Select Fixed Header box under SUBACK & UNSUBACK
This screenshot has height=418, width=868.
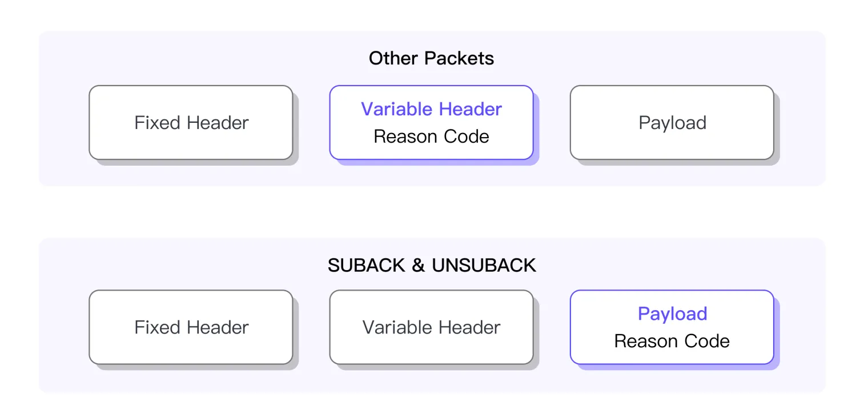click(191, 327)
